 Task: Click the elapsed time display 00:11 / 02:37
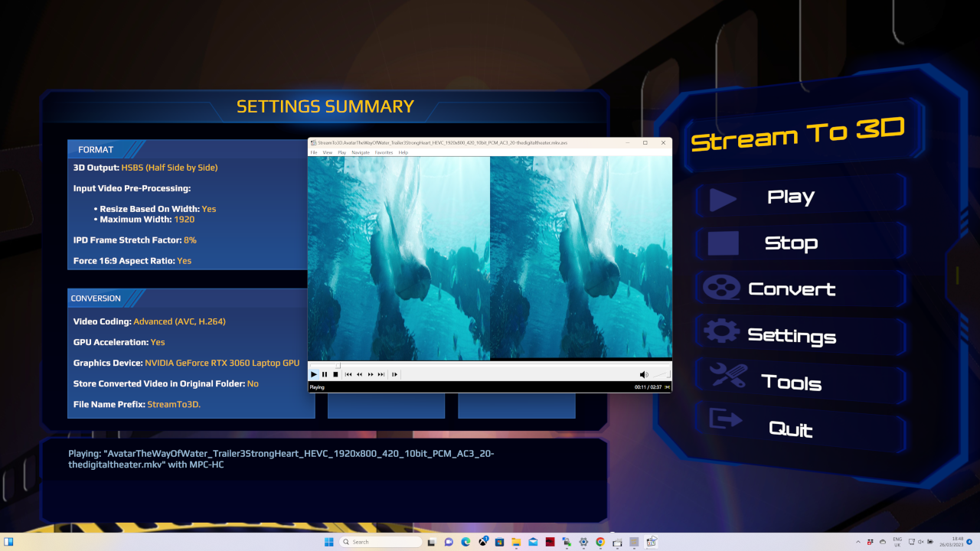click(x=648, y=387)
